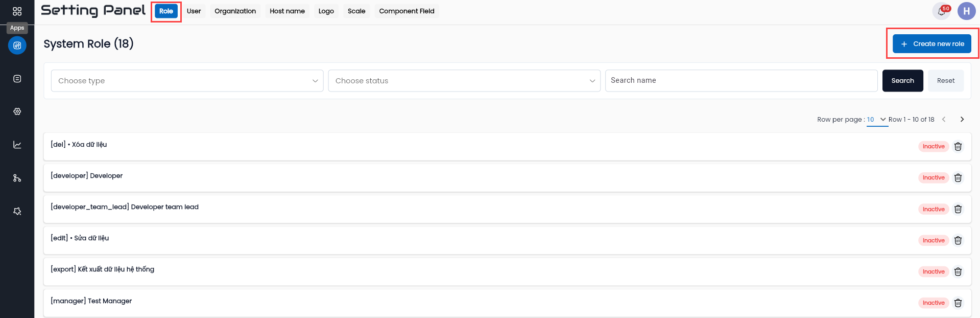Screen dimensions: 980x318
Task: Open the Component Field tab
Action: pyautogui.click(x=407, y=11)
